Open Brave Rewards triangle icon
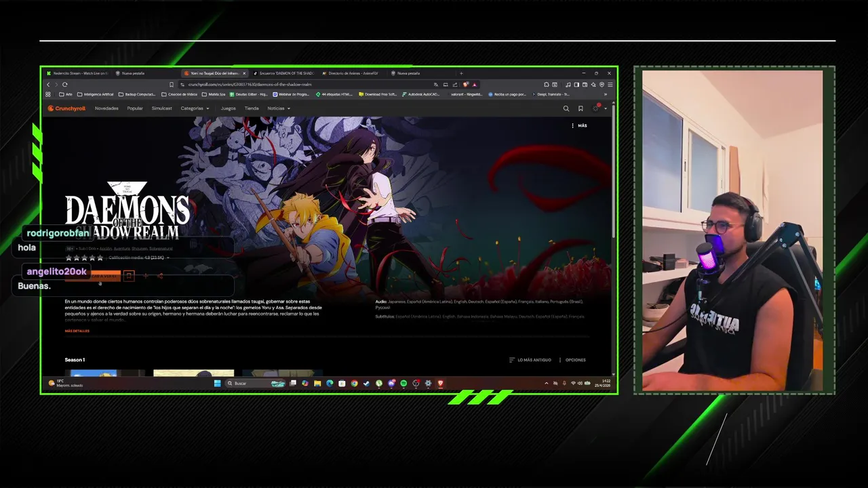This screenshot has width=868, height=488. 475,85
